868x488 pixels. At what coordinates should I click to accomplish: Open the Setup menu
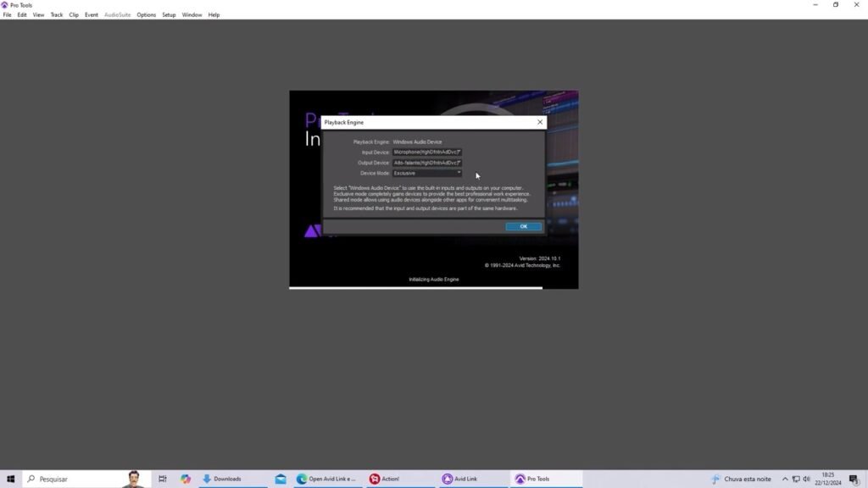(169, 15)
